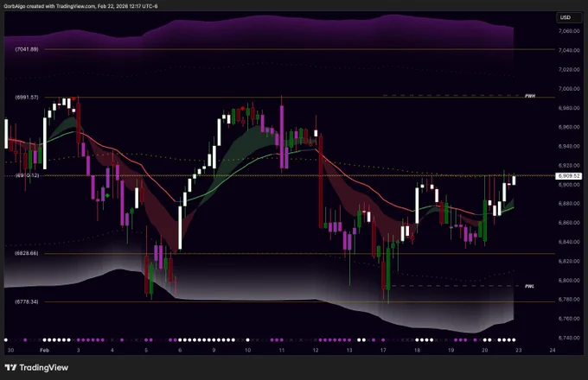The image size is (588, 380).
Task: Click the 6,740.00 price axis label
Action: tap(569, 338)
